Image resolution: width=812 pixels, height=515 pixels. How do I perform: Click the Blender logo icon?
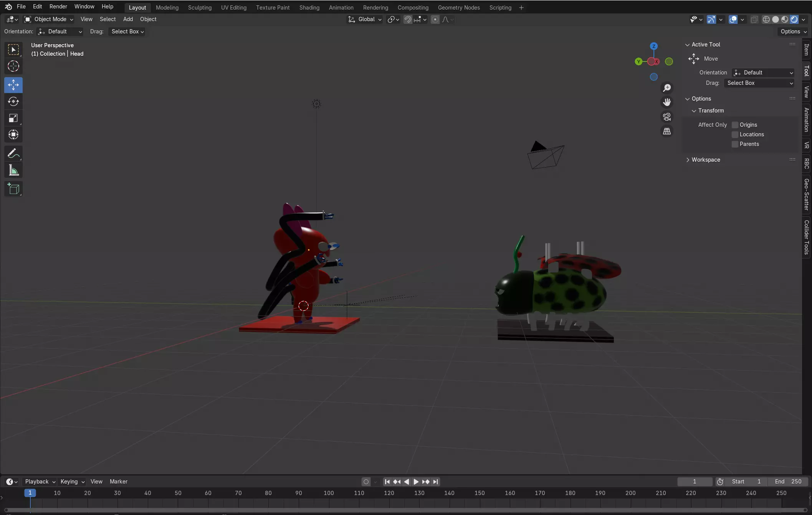[x=8, y=7]
